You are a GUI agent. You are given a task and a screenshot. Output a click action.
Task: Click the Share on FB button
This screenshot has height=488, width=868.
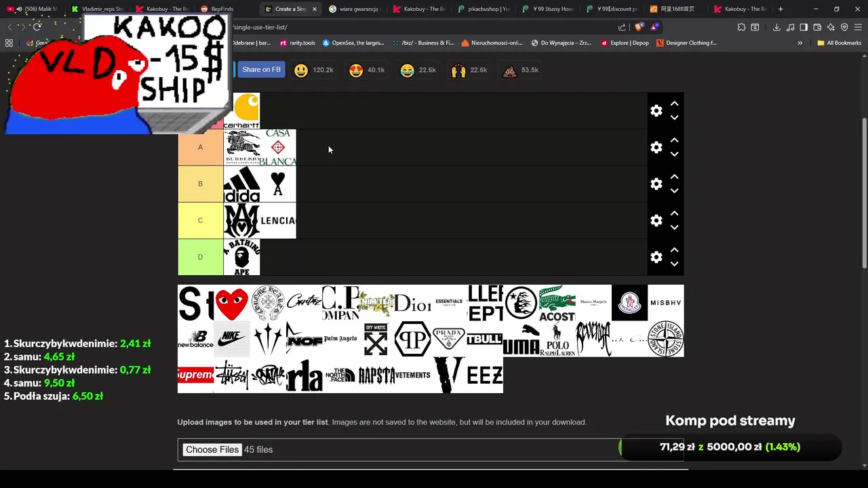click(x=260, y=70)
